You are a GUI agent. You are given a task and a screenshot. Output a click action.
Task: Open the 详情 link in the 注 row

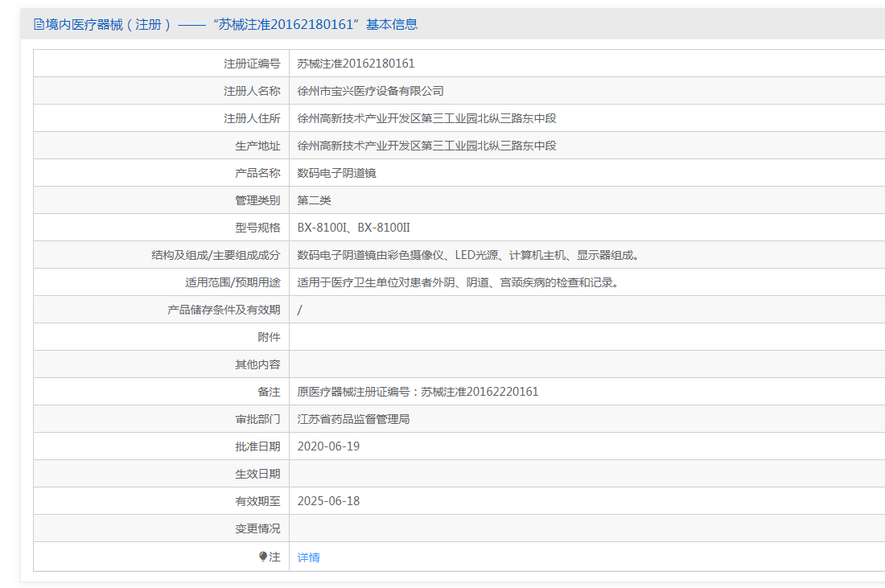pyautogui.click(x=308, y=557)
